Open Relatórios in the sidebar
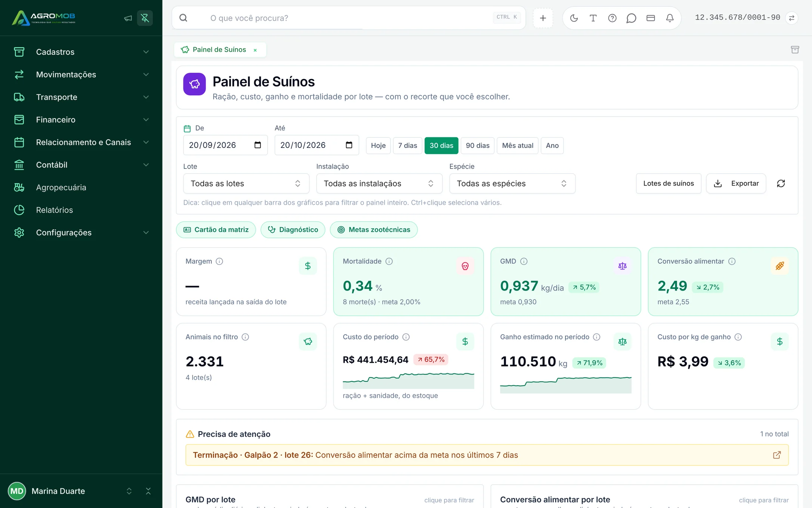The image size is (812, 508). tap(81, 210)
